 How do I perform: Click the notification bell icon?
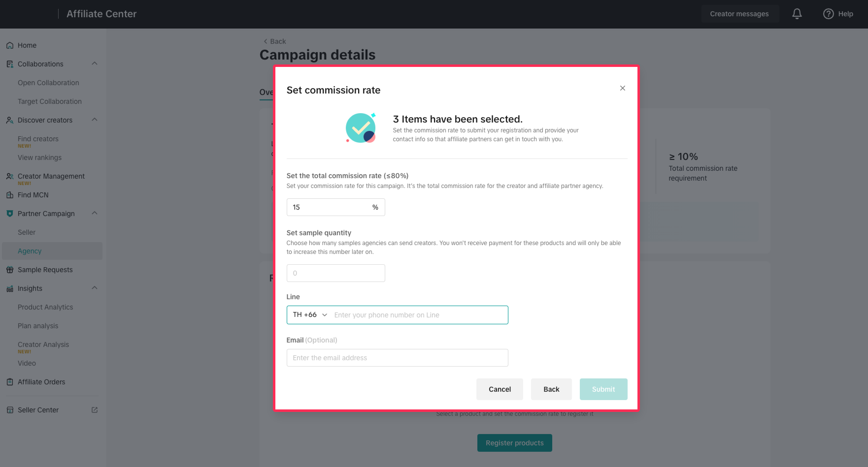click(x=797, y=14)
